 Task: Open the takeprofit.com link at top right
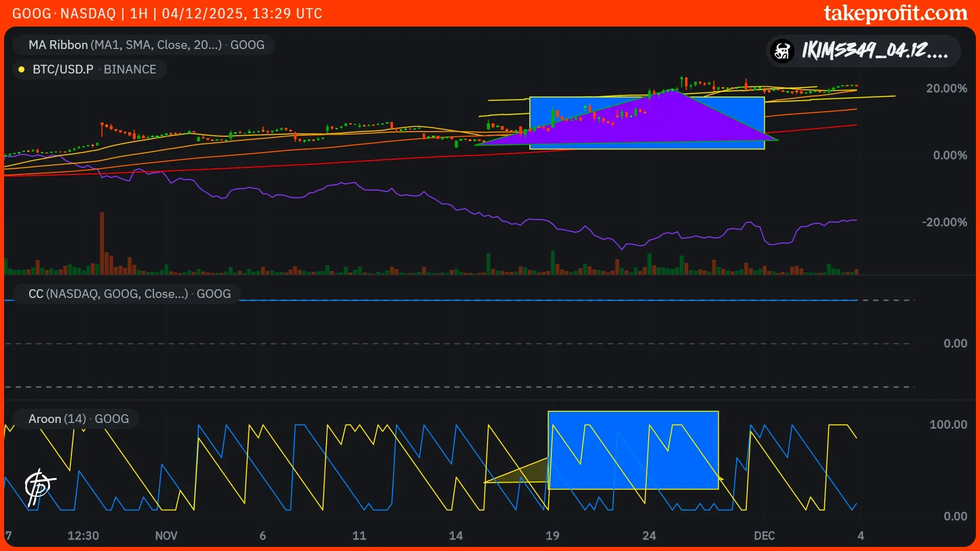pyautogui.click(x=895, y=13)
